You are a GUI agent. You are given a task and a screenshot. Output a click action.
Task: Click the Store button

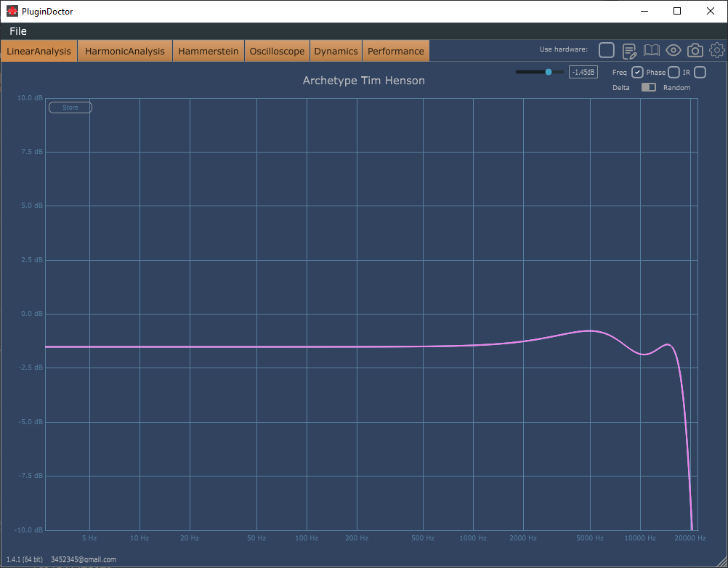click(70, 107)
